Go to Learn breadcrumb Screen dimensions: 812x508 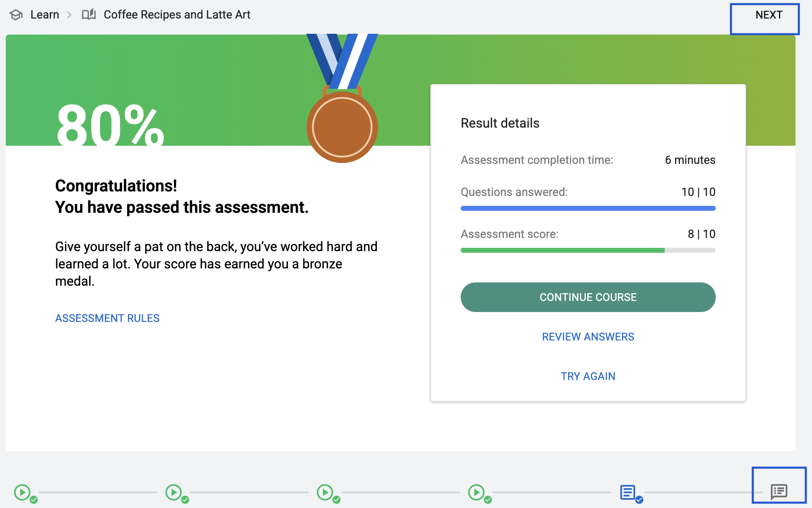click(x=45, y=15)
